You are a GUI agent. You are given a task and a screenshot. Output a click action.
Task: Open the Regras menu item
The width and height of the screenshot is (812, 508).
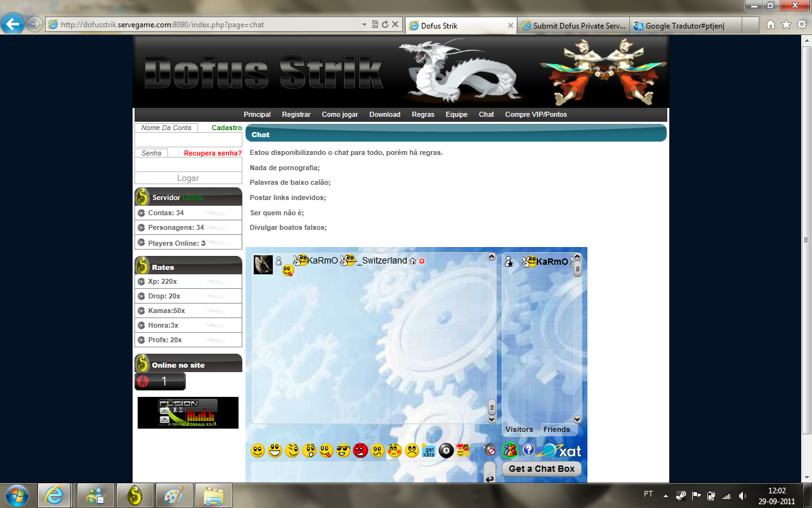tap(423, 114)
